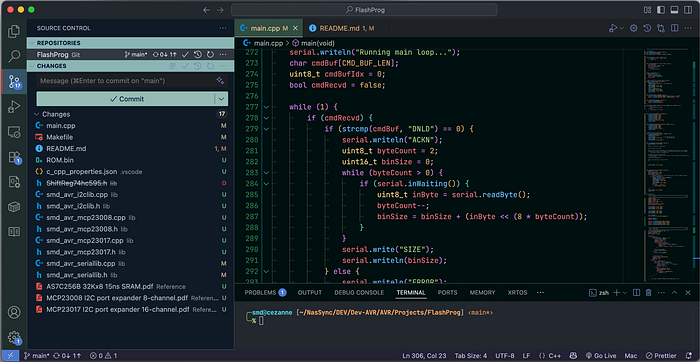Viewport: 700px width, 362px height.
Task: Open editor more actions ellipsis
Action: click(x=688, y=28)
